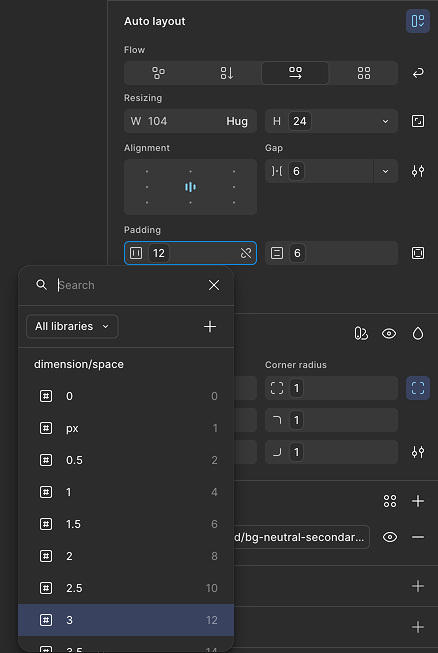The width and height of the screenshot is (438, 653).
Task: Select horizontal flow direction
Action: (295, 73)
